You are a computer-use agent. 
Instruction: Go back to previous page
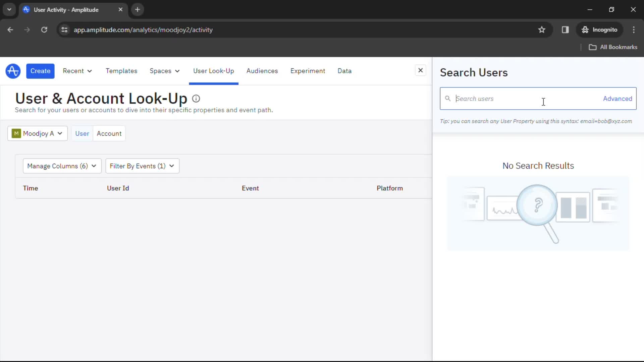(x=10, y=30)
